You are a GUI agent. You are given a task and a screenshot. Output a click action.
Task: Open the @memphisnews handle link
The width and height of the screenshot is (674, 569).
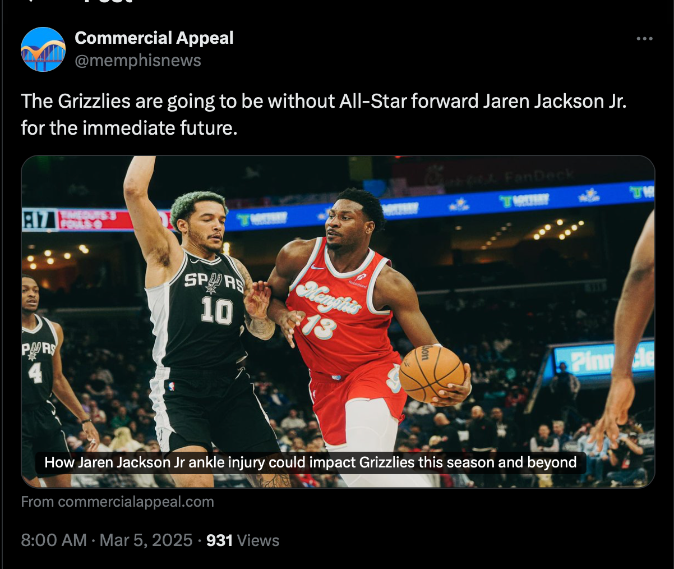coord(138,61)
